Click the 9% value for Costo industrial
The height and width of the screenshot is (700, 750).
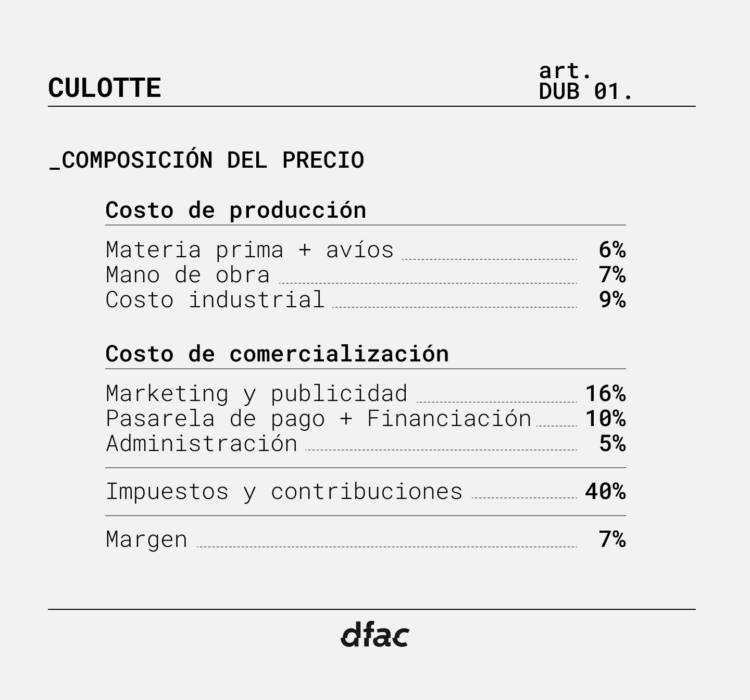pos(612,300)
